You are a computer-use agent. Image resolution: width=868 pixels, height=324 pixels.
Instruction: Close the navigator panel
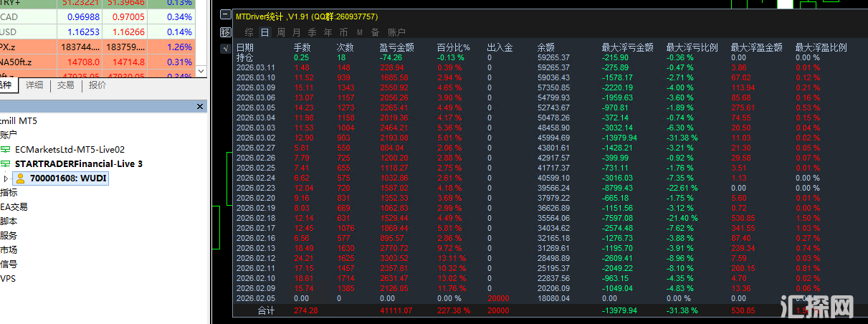pos(201,106)
